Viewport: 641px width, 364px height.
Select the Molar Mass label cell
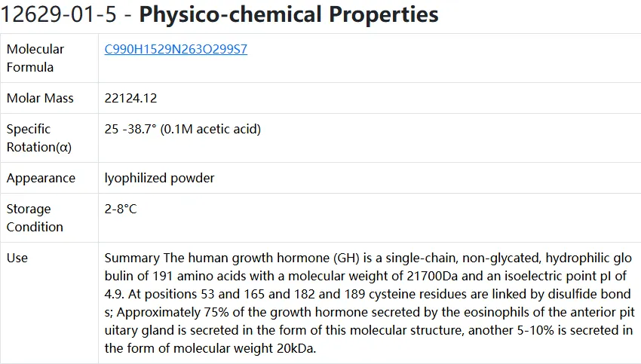click(x=49, y=98)
